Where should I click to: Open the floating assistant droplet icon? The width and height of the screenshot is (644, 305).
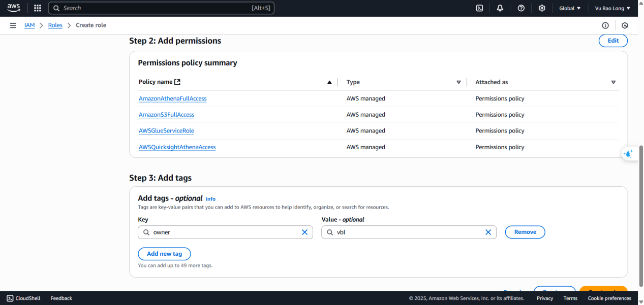point(629,154)
